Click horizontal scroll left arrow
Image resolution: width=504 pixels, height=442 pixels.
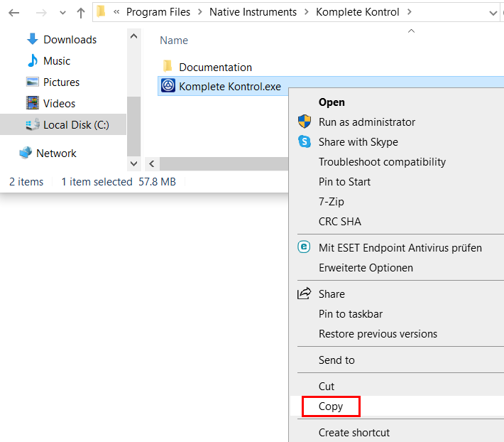pyautogui.click(x=152, y=164)
